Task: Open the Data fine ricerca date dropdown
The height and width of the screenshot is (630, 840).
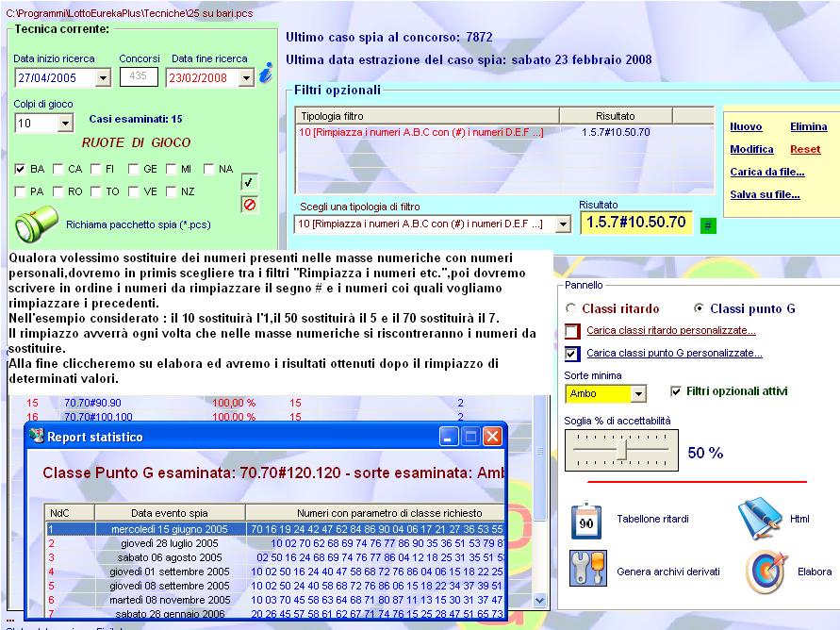Action: [x=246, y=78]
